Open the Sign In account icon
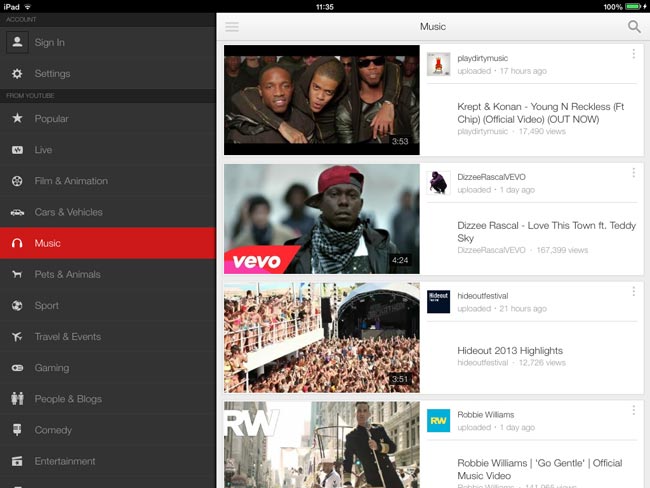The width and height of the screenshot is (650, 488). [17, 42]
